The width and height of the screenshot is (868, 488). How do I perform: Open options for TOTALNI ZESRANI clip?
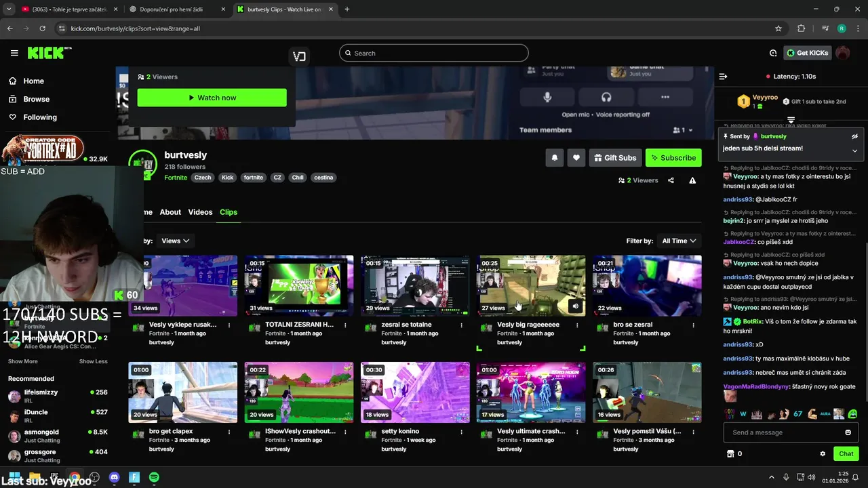click(x=345, y=325)
